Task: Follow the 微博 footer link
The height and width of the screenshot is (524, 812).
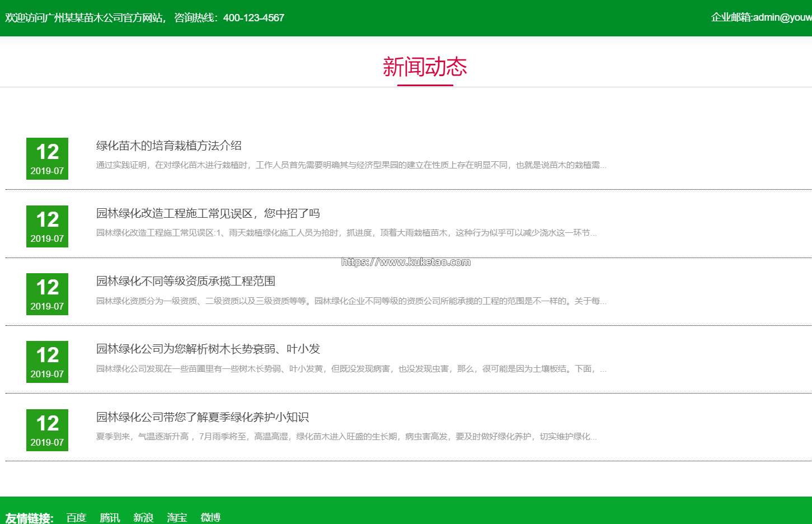Action: click(210, 517)
